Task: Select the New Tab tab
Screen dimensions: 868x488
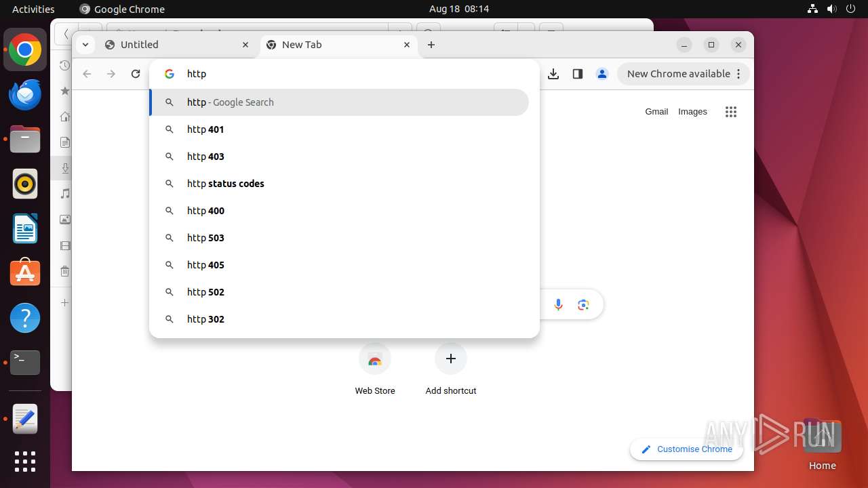Action: (x=338, y=45)
